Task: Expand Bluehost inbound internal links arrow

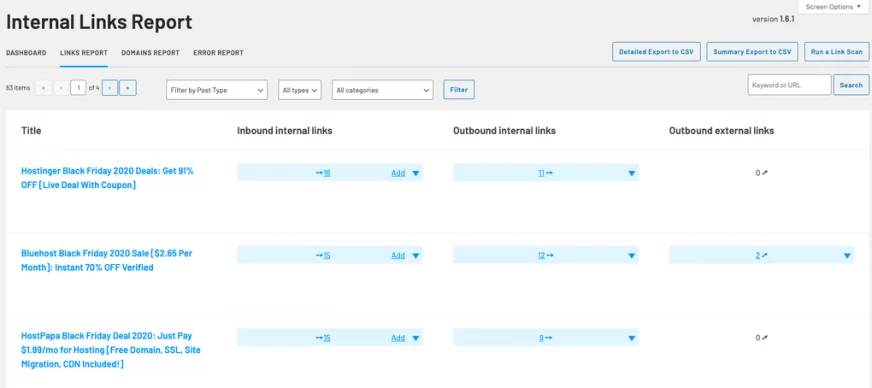Action: [x=415, y=256]
